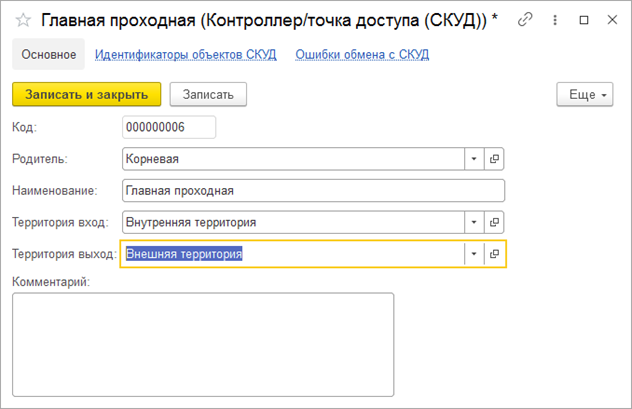Screen dimensions: 632x409
Task: Open the Родитель record with open icon
Action: [494, 159]
